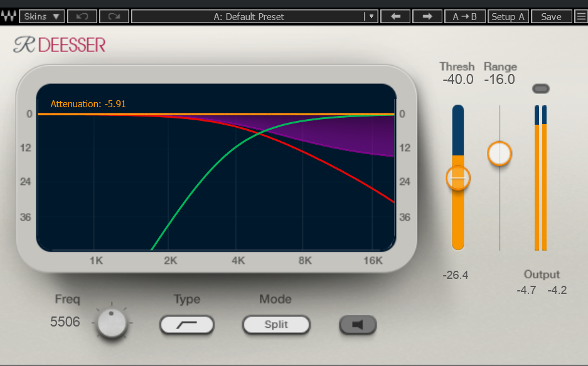Click the Output label

[x=542, y=274]
